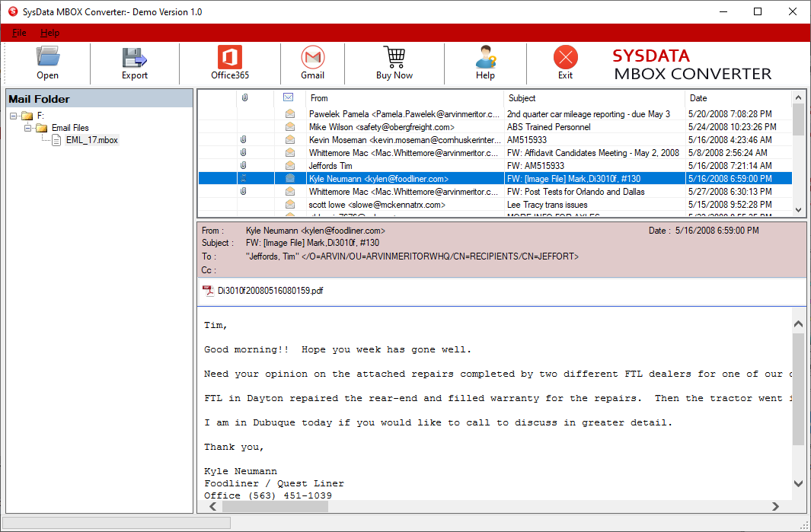
Task: Maximize the SysData MBOX Converter window
Action: (x=758, y=11)
